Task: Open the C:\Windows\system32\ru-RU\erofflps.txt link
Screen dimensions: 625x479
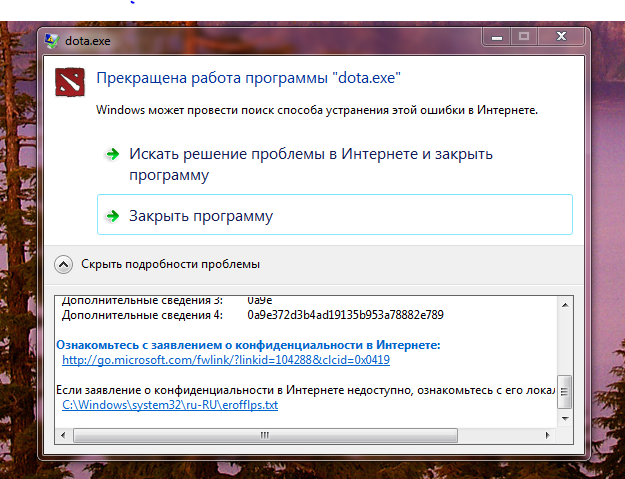Action: click(170, 405)
